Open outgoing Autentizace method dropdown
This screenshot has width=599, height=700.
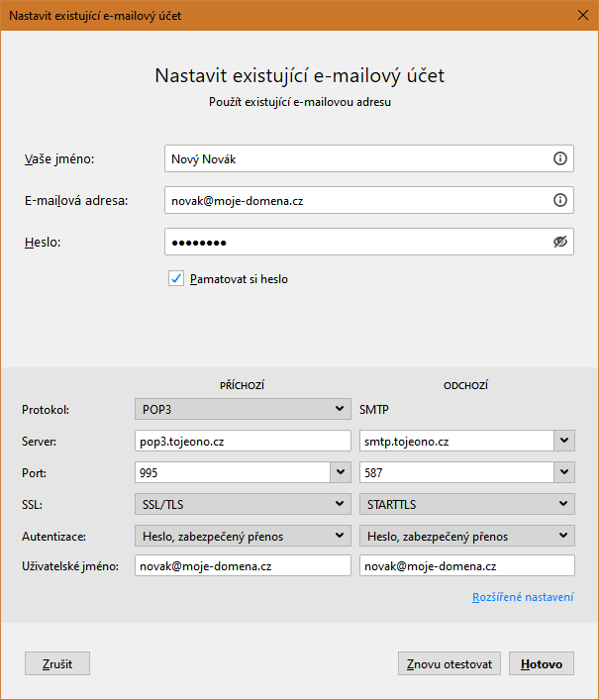pos(466,537)
